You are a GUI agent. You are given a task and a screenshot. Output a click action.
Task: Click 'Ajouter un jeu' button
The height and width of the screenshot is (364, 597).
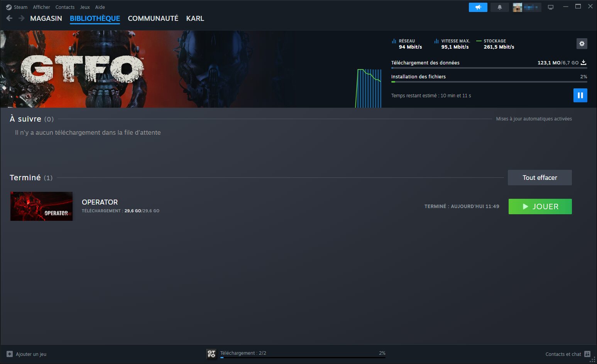pos(26,354)
